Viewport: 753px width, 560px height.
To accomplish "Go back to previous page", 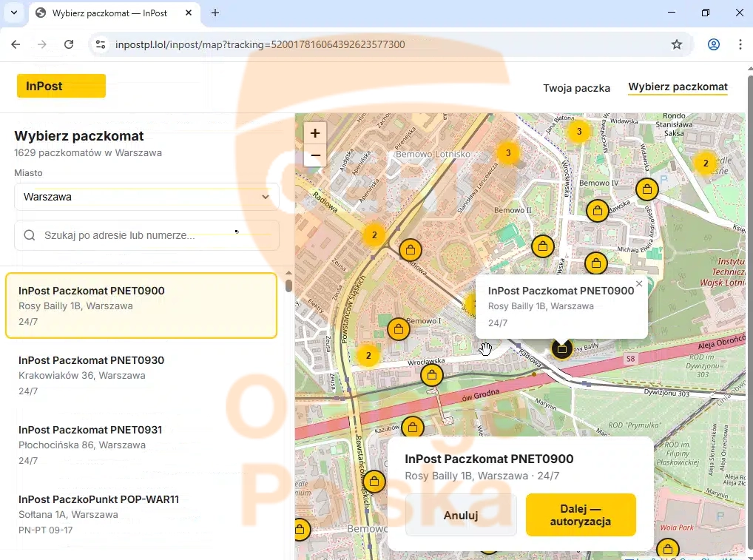I will [16, 44].
